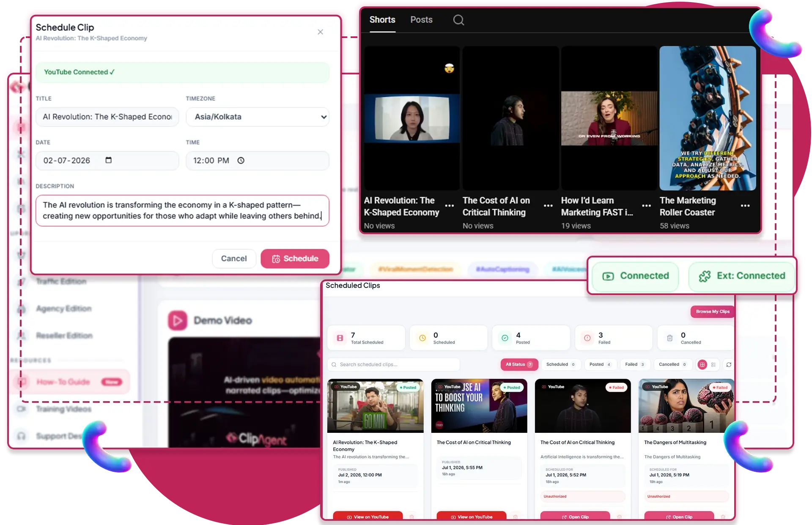Open the search icon beside Posts tab
812x525 pixels.
point(458,20)
